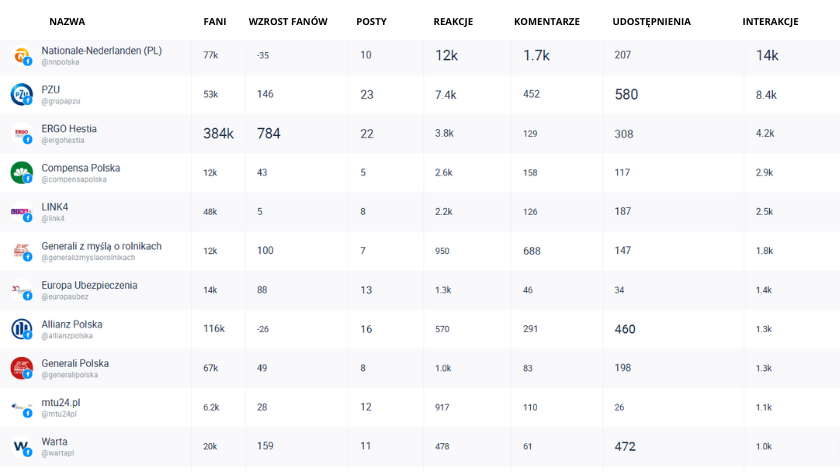Click the LINK4 profile logo
Screen dimensions: 840x472
(21, 212)
